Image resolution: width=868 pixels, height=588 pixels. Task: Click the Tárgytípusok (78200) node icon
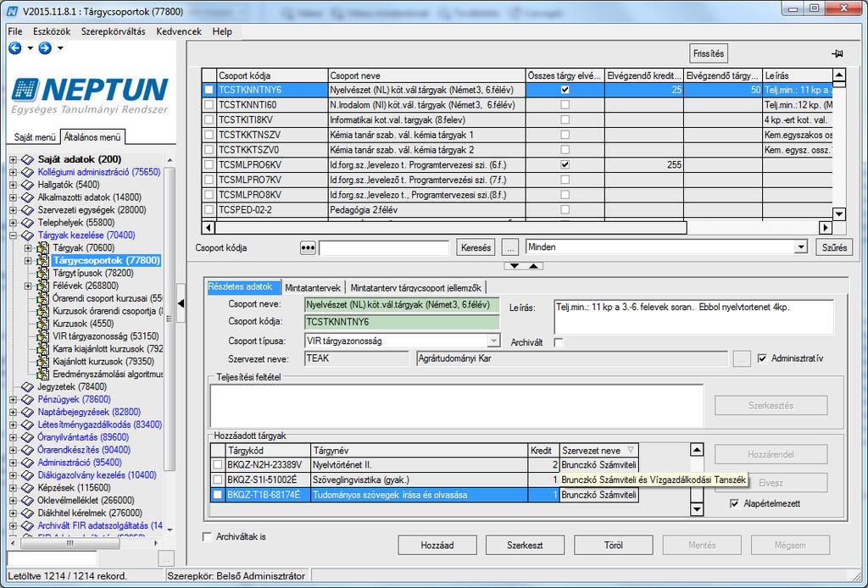pyautogui.click(x=42, y=274)
